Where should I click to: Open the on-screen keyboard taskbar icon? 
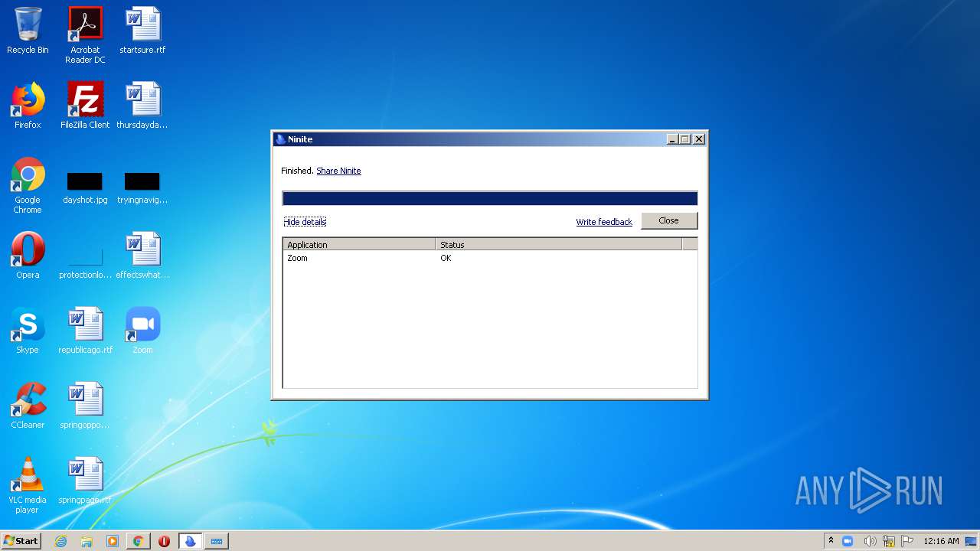pos(217,541)
